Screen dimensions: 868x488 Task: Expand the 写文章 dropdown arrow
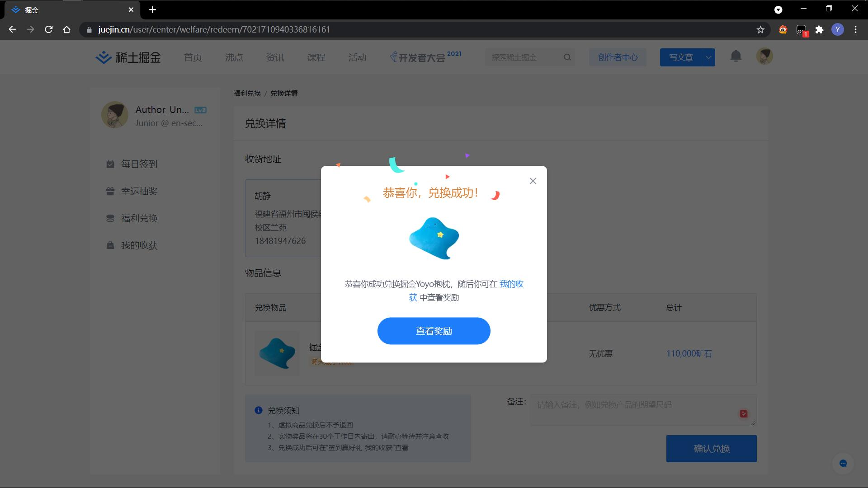tap(708, 57)
